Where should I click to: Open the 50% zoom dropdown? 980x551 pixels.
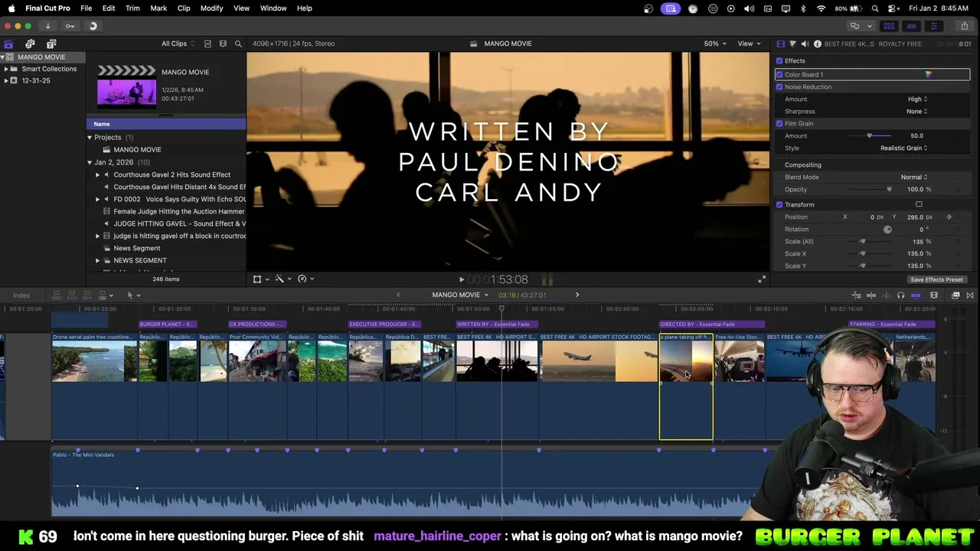[715, 44]
